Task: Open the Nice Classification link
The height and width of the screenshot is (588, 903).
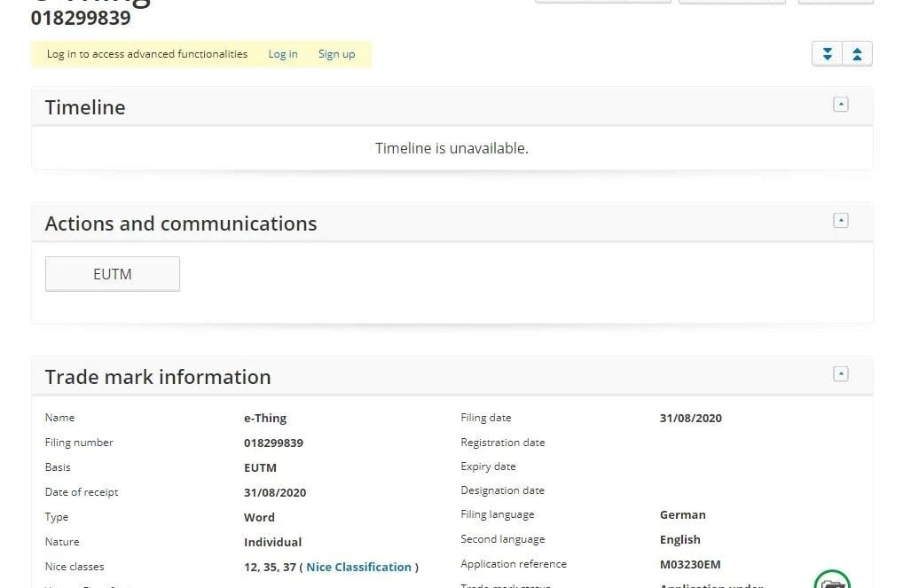Action: tap(358, 568)
